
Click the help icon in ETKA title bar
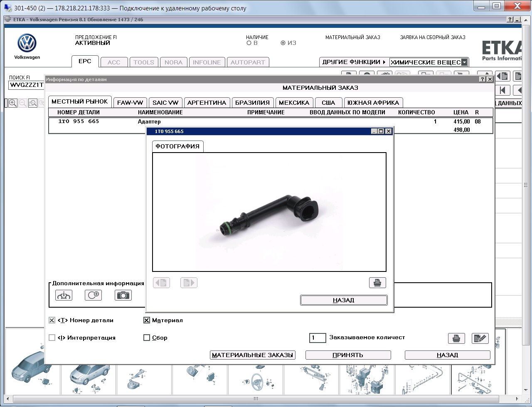click(x=510, y=20)
